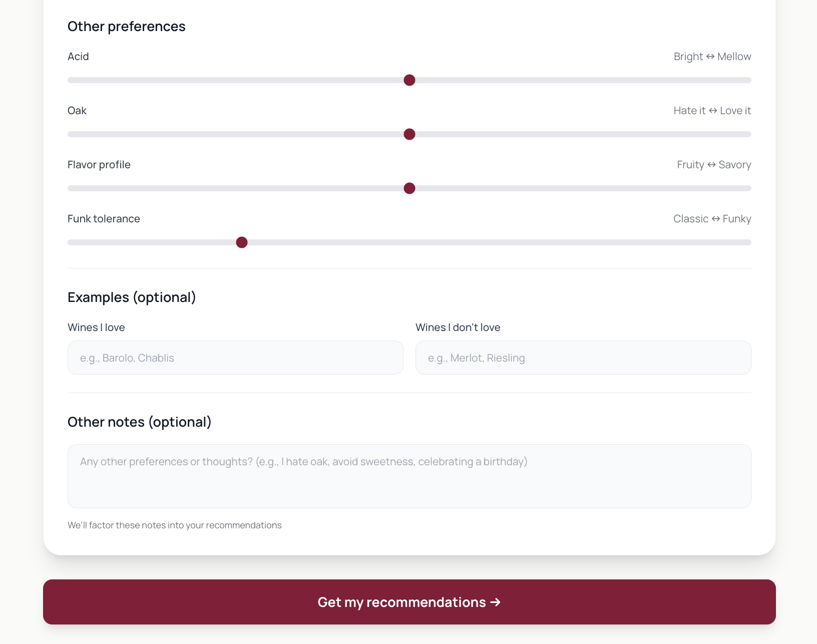Click the arrow icon on recommendations button
Image resolution: width=817 pixels, height=644 pixels.
495,602
